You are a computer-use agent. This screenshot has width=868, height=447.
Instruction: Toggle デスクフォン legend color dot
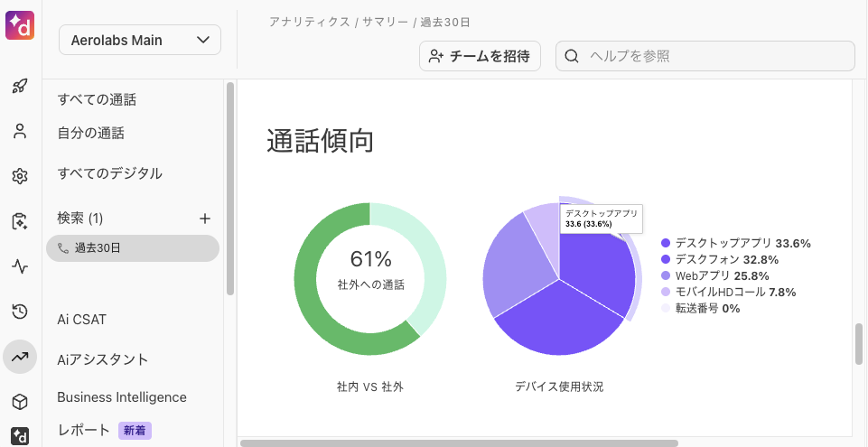(x=666, y=259)
